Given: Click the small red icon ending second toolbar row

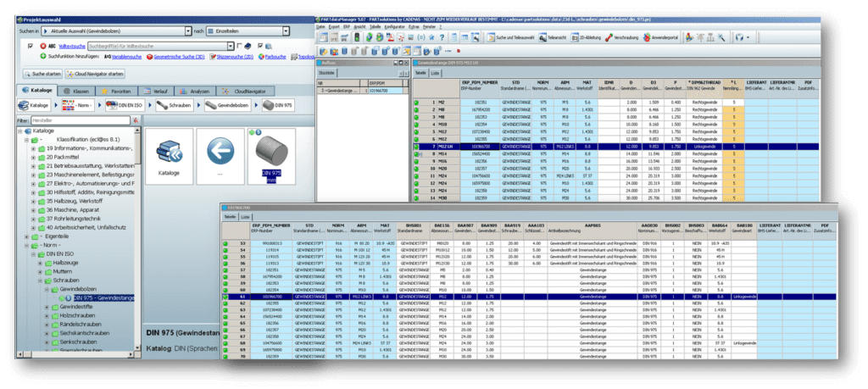Looking at the screenshot, I should [x=459, y=51].
